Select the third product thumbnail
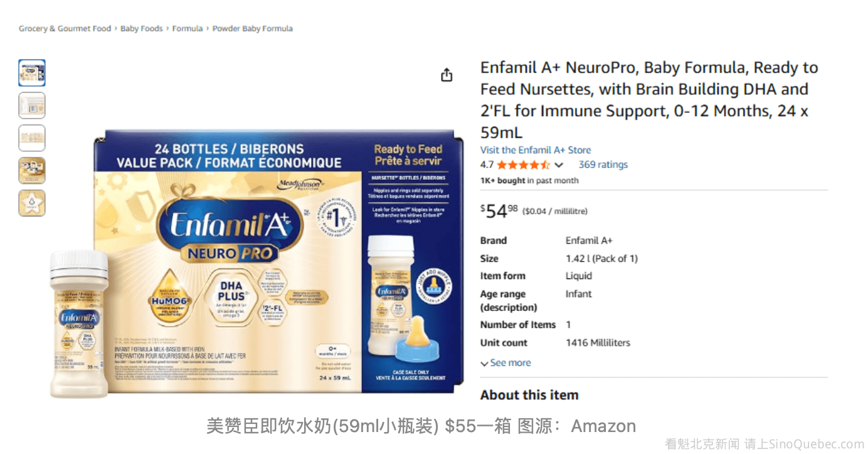 32,138
